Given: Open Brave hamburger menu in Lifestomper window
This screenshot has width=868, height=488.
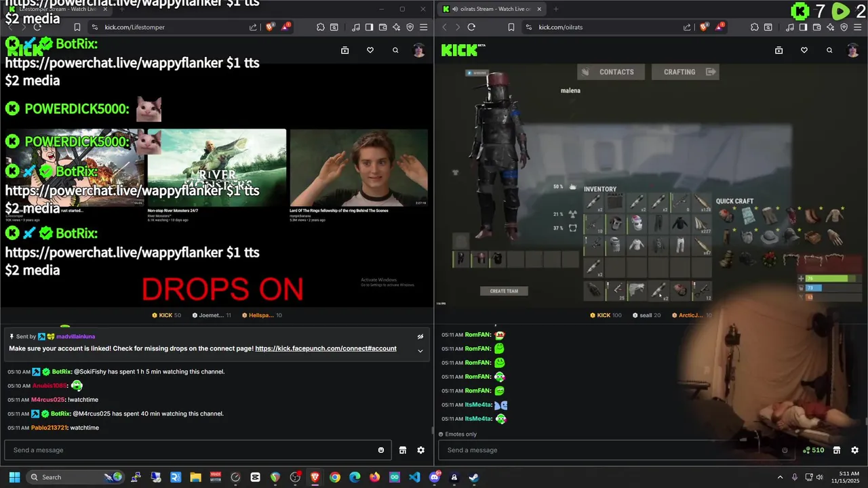Looking at the screenshot, I should (423, 27).
